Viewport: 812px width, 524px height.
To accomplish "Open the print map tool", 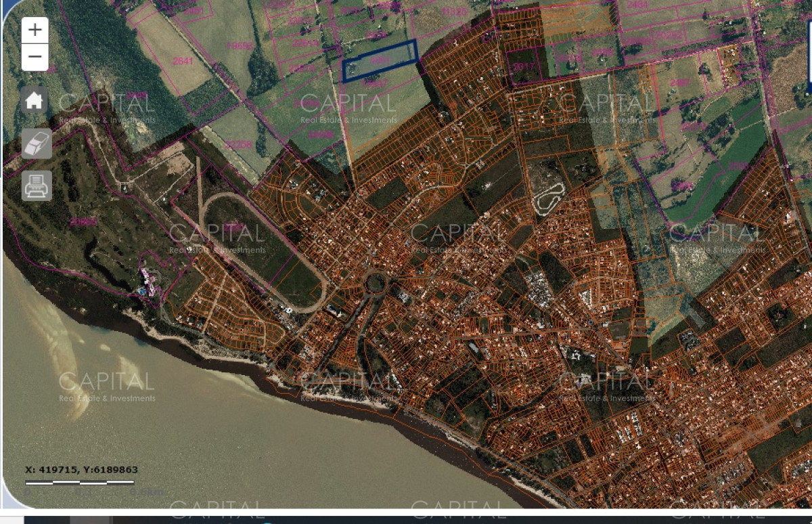I will click(x=36, y=185).
